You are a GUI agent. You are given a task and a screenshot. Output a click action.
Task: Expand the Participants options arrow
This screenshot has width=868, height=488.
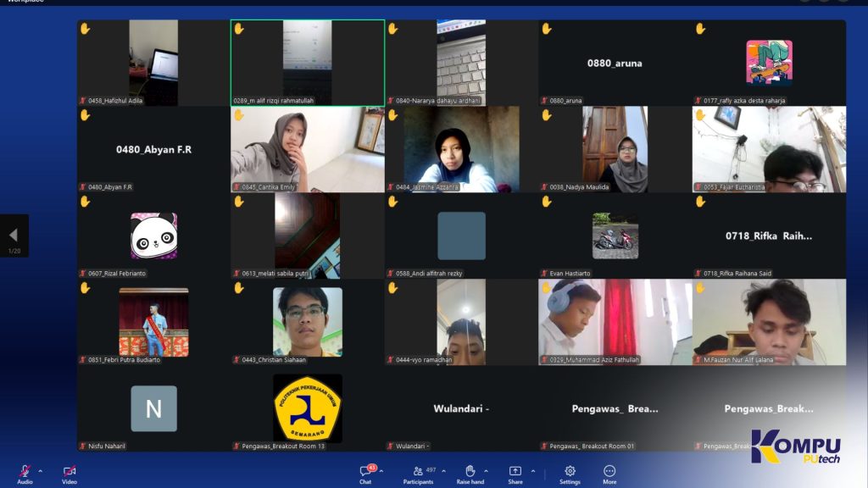(443, 471)
